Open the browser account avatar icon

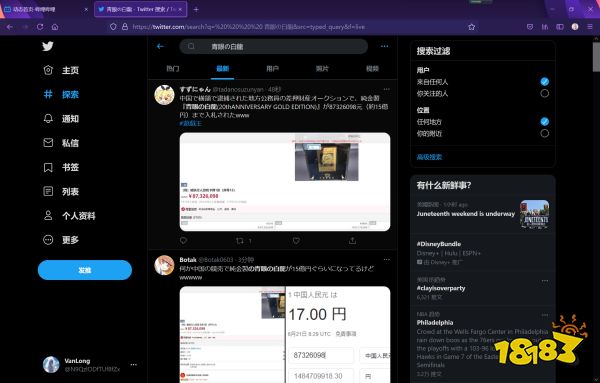click(575, 27)
